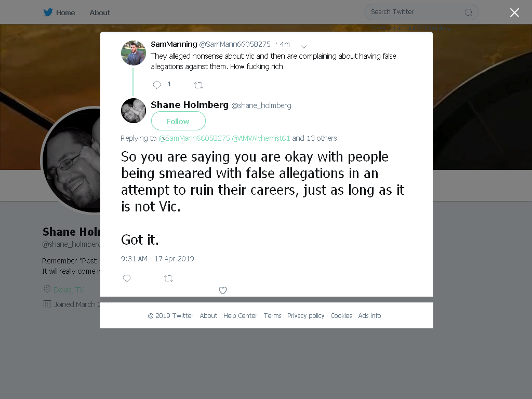Open the Home menu item
Image resolution: width=532 pixels, height=399 pixels.
(x=65, y=12)
